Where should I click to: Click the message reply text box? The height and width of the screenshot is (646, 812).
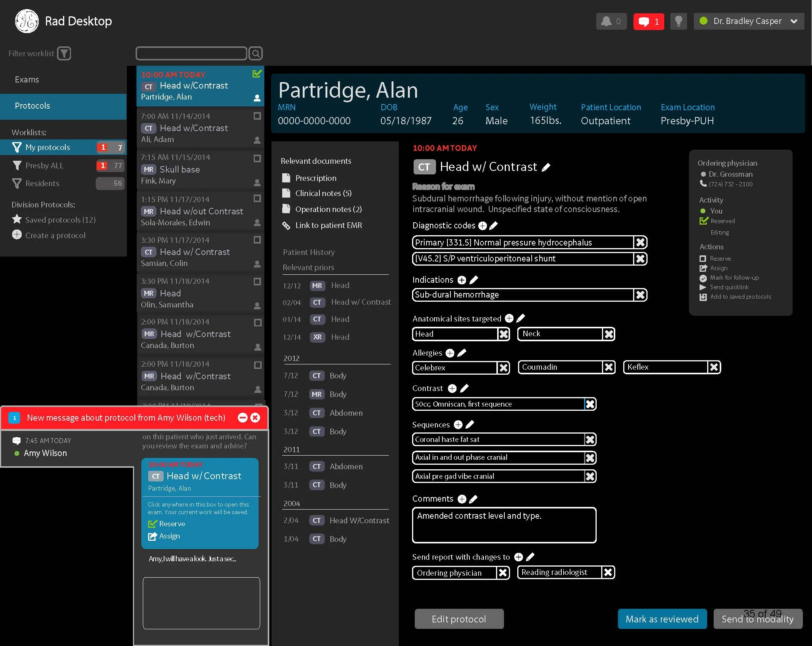pos(201,603)
